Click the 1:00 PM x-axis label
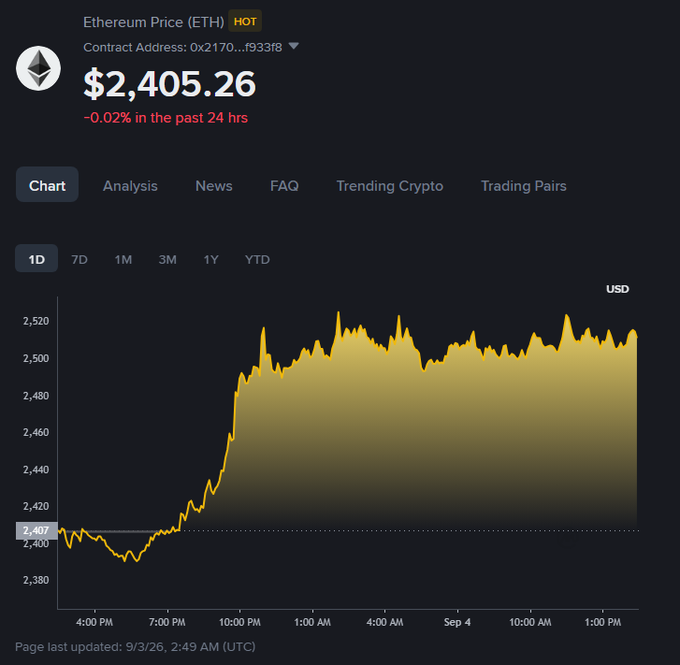Viewport: 680px width, 665px height. (603, 622)
